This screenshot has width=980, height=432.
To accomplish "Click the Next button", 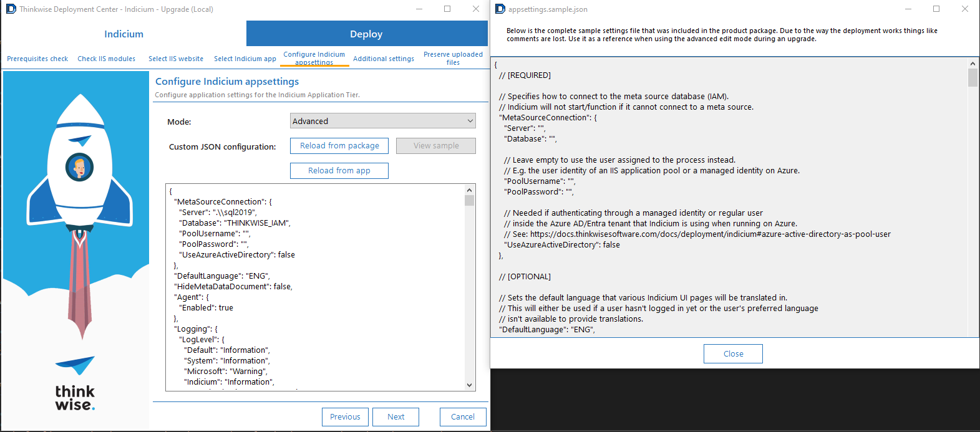I will pyautogui.click(x=395, y=417).
